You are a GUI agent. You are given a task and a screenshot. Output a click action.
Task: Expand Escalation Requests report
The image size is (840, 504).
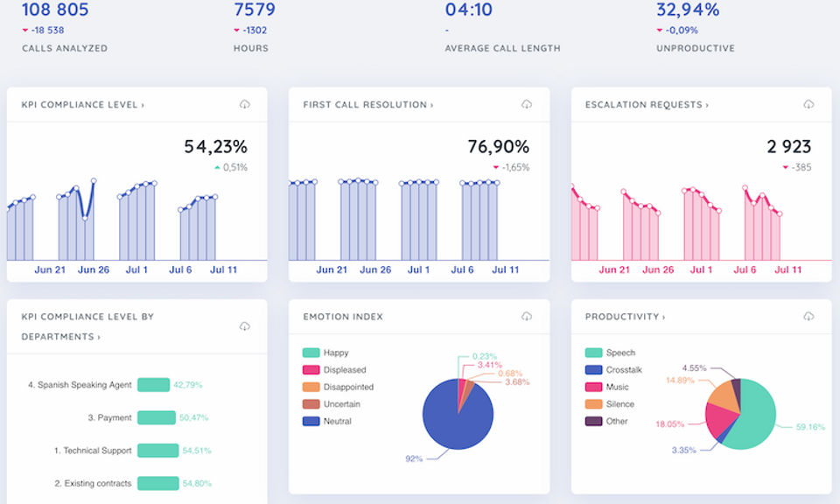(x=647, y=105)
